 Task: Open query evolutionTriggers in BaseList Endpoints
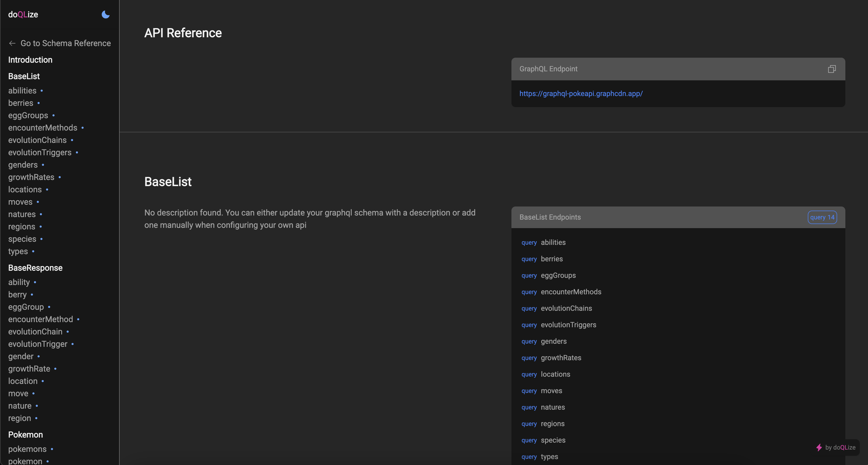(x=559, y=325)
